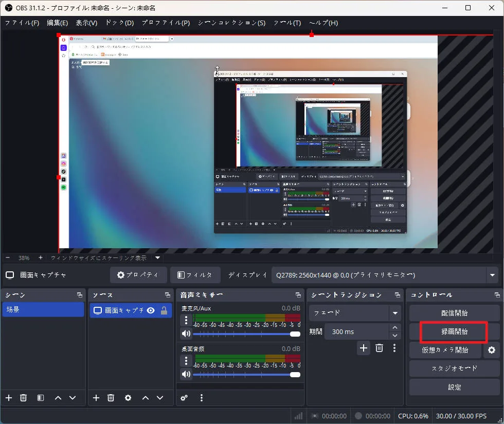Open プロパティ for selected source
Image resolution: width=504 pixels, height=424 pixels.
(x=138, y=275)
